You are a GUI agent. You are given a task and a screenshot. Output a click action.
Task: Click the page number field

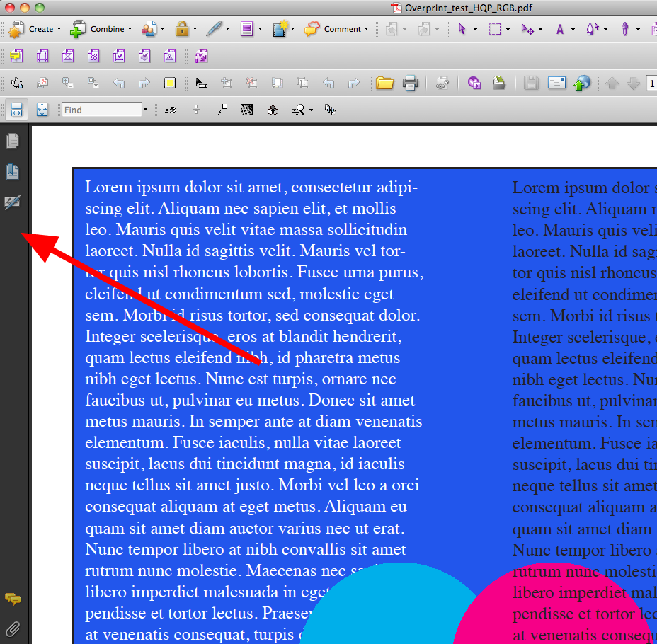(651, 84)
